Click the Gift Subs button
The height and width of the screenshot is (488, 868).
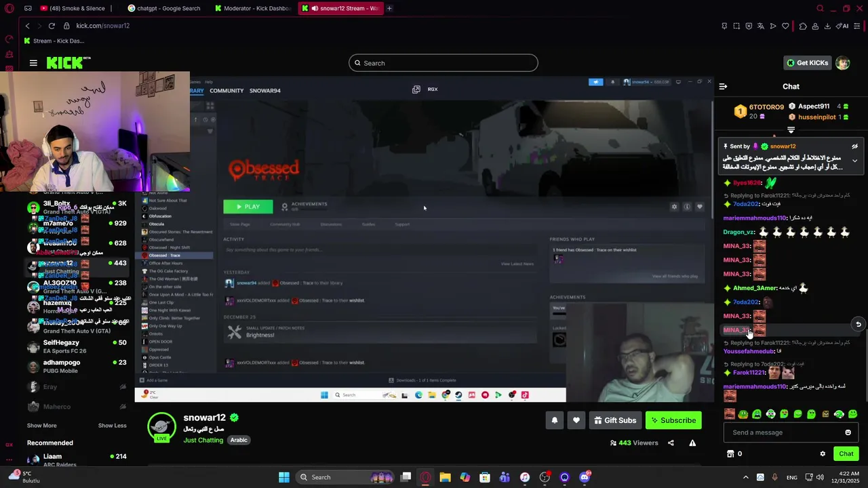pos(615,420)
